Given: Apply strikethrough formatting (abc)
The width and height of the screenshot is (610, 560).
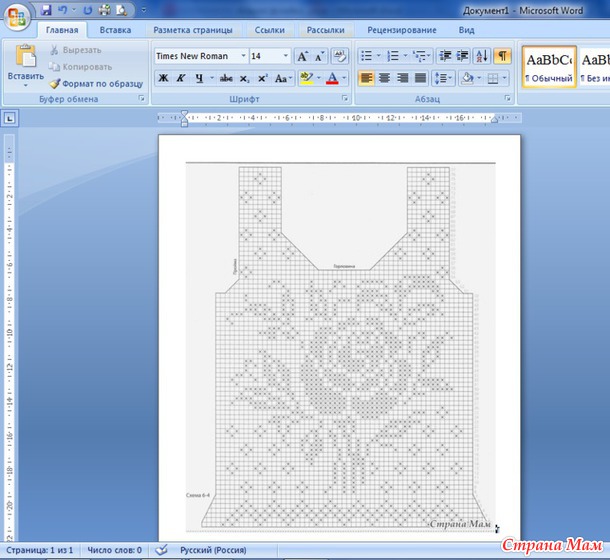Looking at the screenshot, I should point(226,78).
